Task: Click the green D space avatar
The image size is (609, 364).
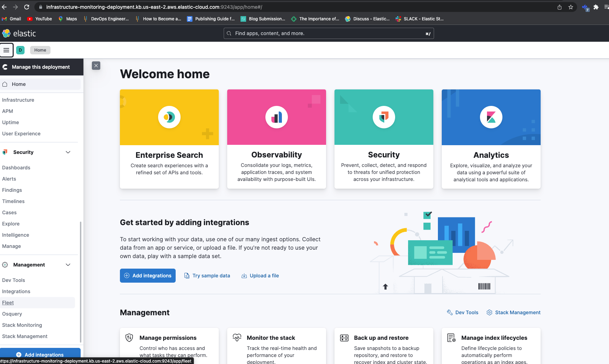Action: coord(20,50)
